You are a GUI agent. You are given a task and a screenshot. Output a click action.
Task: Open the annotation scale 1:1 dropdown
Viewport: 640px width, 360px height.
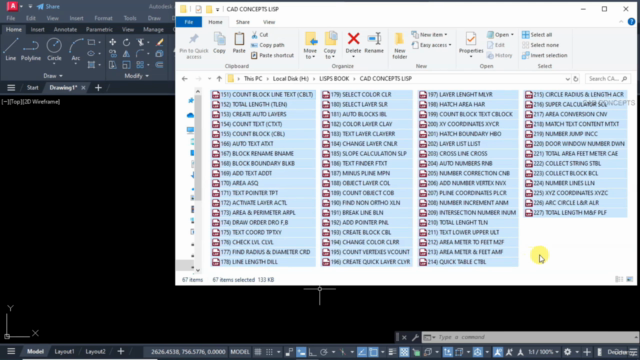(544, 352)
